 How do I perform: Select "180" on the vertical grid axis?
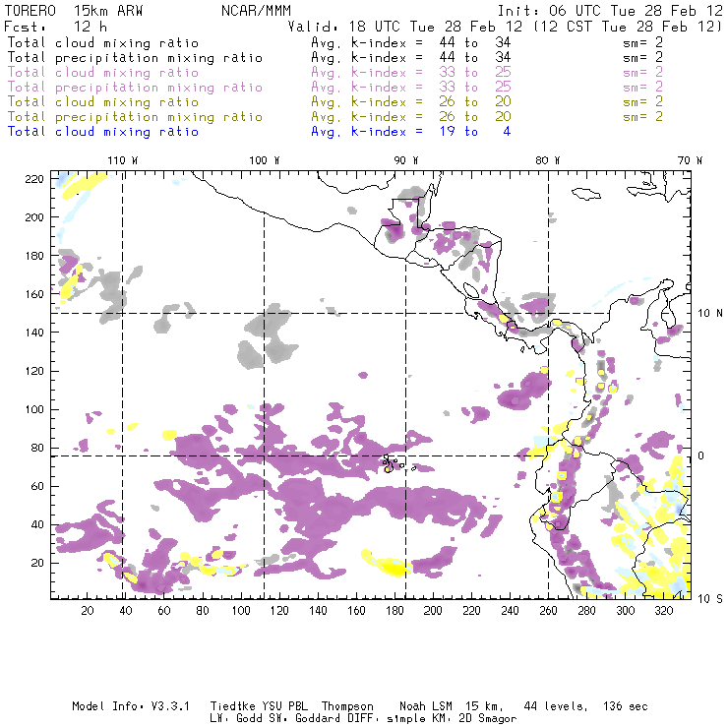pyautogui.click(x=34, y=256)
